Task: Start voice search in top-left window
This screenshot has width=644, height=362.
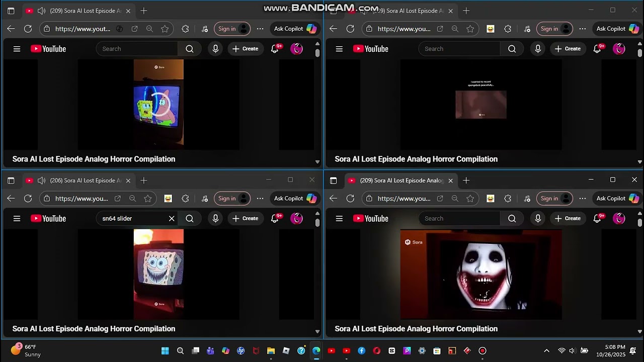Action: click(215, 49)
